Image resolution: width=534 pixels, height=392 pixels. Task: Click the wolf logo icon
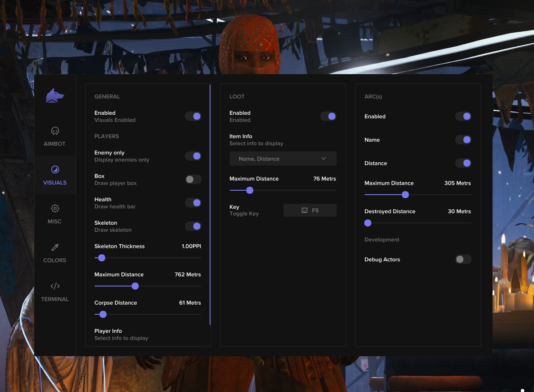tap(55, 95)
